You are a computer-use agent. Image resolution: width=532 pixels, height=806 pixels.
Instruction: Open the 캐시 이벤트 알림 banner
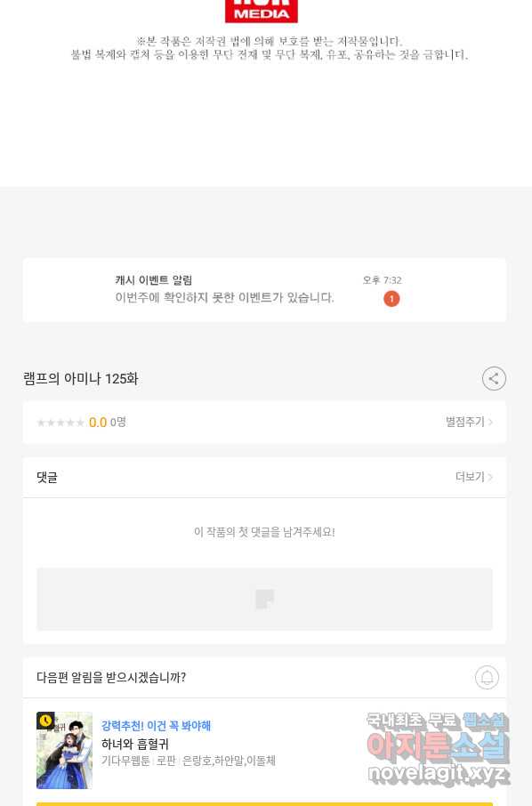pos(264,290)
